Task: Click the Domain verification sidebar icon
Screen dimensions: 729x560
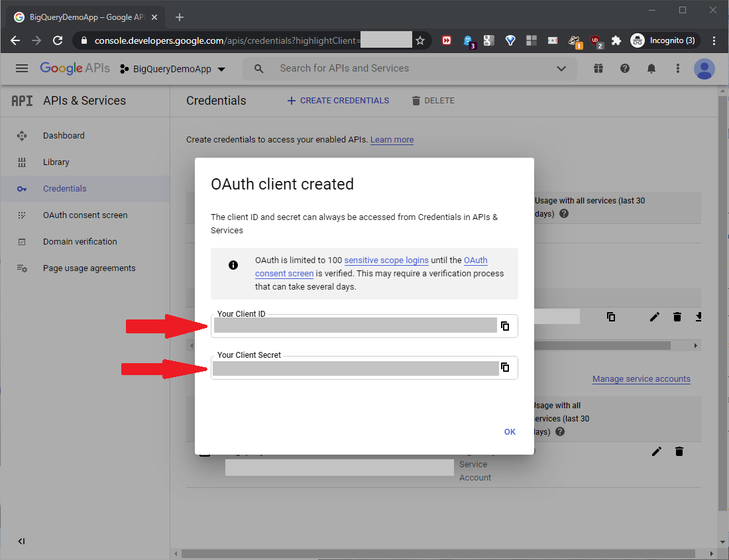Action: tap(22, 242)
